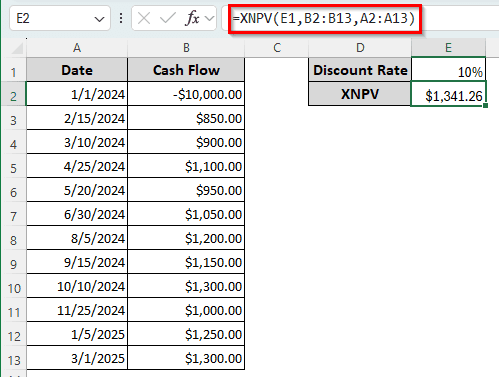Viewport: 499px width, 377px height.
Task: Click the date cell 3/10/2024
Action: click(x=77, y=142)
